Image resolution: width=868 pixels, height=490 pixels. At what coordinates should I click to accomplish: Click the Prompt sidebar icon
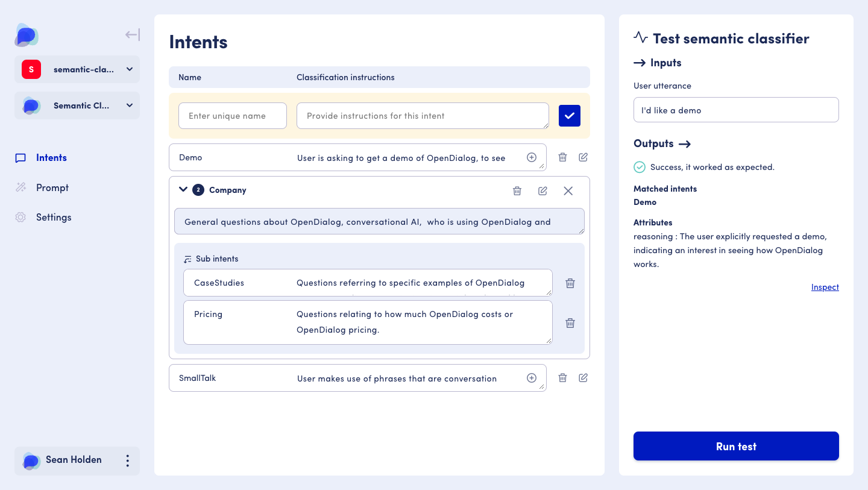point(20,187)
